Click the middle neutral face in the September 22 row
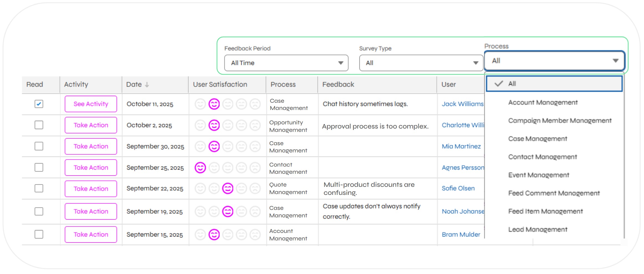This screenshot has width=644, height=274. coord(228,188)
